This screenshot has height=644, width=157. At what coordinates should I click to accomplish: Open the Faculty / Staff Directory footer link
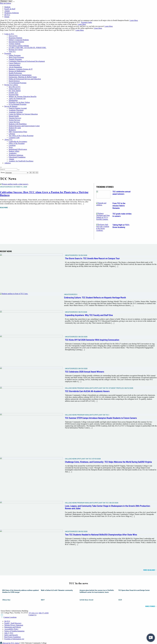click(13, 623)
